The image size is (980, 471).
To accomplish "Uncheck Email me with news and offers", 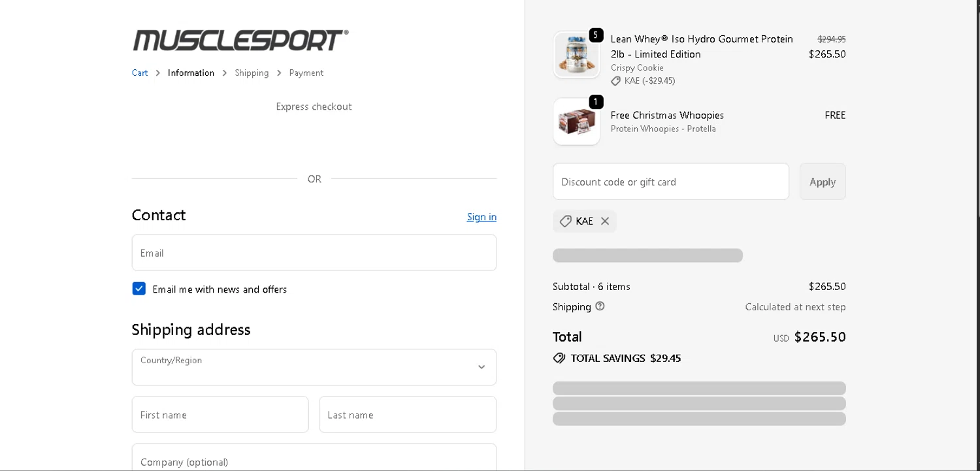I will click(x=139, y=289).
